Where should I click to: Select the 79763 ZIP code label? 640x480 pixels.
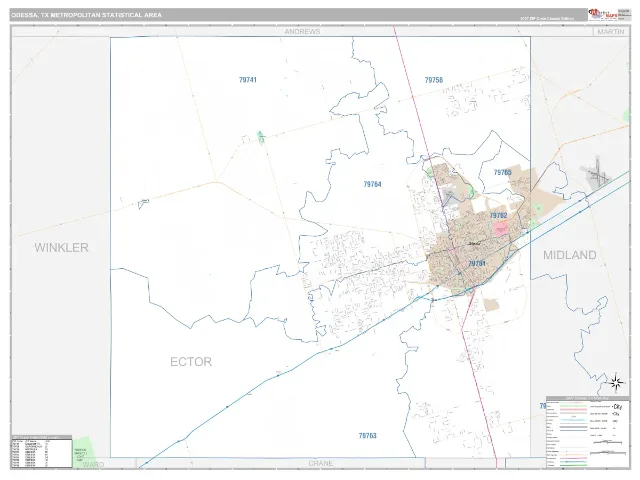(x=367, y=436)
